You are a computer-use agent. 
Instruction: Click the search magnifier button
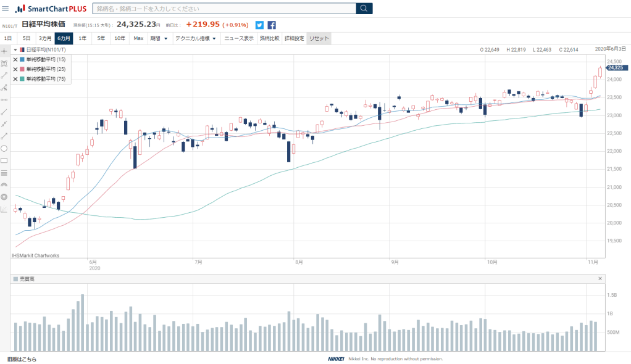point(364,9)
